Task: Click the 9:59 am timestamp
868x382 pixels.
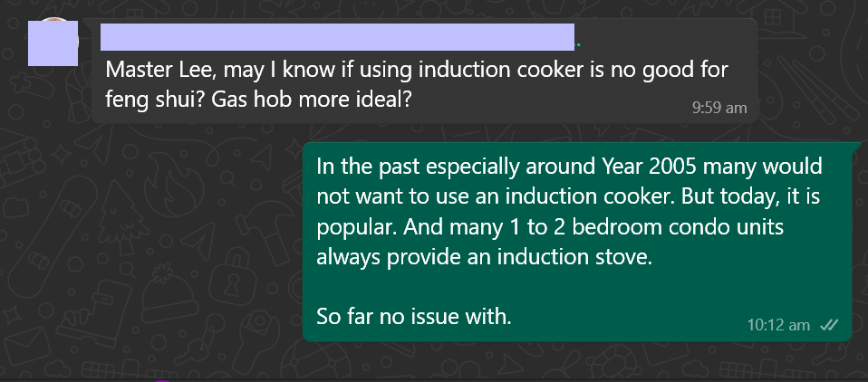Action: tap(719, 107)
